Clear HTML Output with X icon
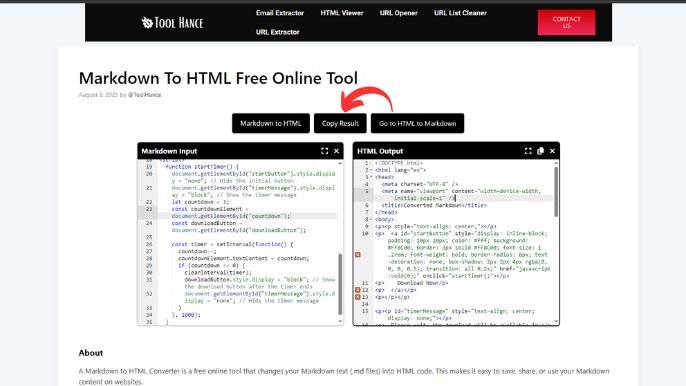This screenshot has width=686, height=386. click(553, 151)
